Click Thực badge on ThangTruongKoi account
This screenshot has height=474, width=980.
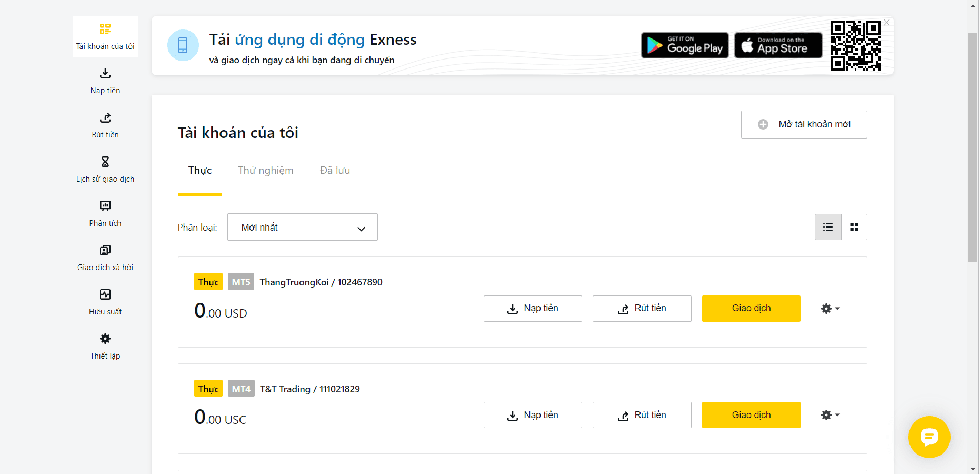click(x=208, y=282)
